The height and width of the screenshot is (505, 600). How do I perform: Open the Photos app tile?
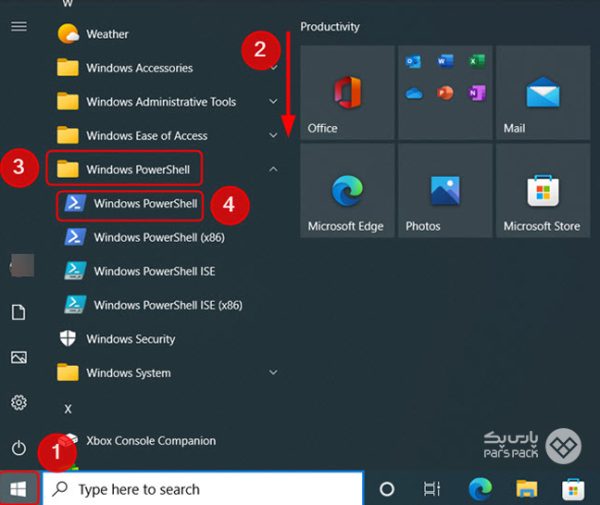click(x=444, y=191)
